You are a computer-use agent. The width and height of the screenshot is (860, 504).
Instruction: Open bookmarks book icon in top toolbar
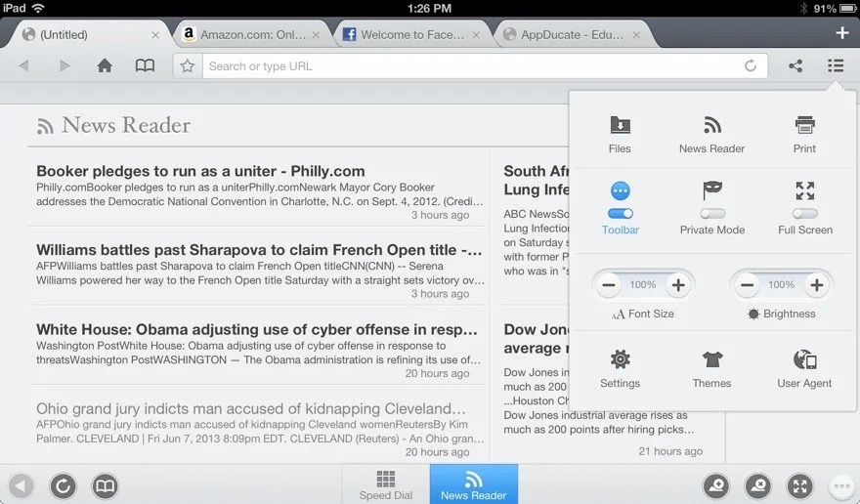[145, 66]
